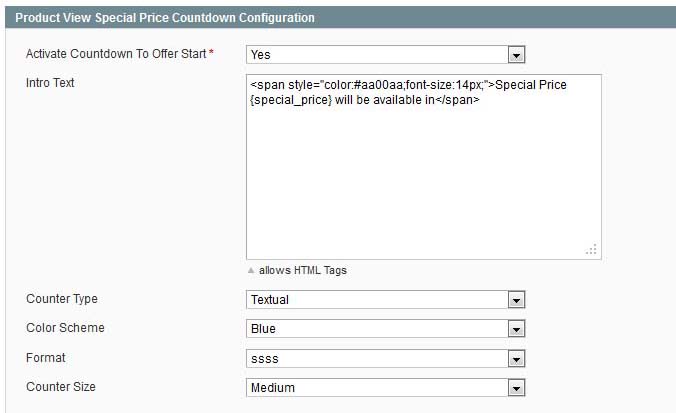Open the dropdown showing ssss
676x413 pixels.
385,359
